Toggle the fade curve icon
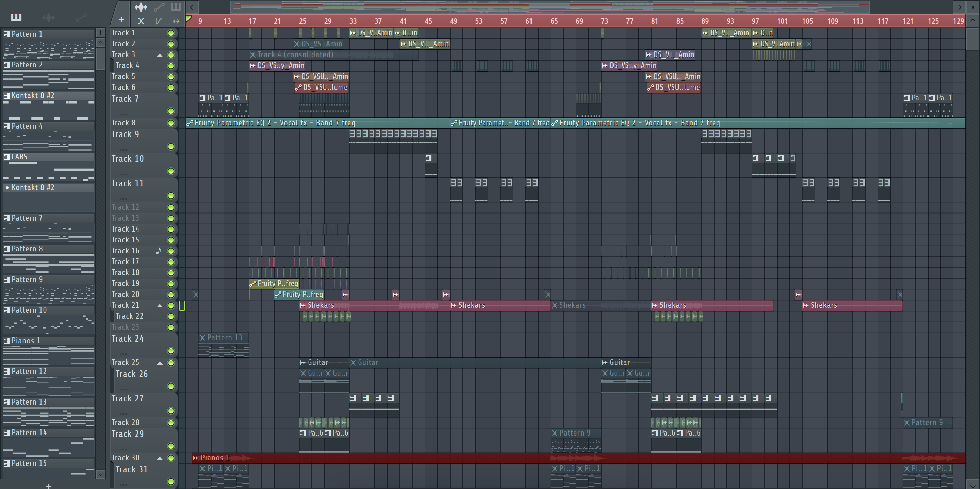The width and height of the screenshot is (980, 489). pyautogui.click(x=159, y=21)
